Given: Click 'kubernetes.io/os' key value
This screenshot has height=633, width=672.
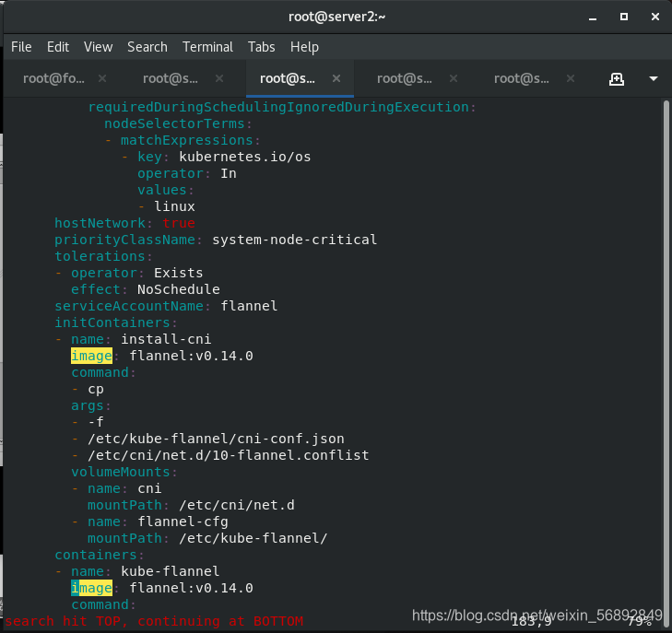Looking at the screenshot, I should click(244, 157).
